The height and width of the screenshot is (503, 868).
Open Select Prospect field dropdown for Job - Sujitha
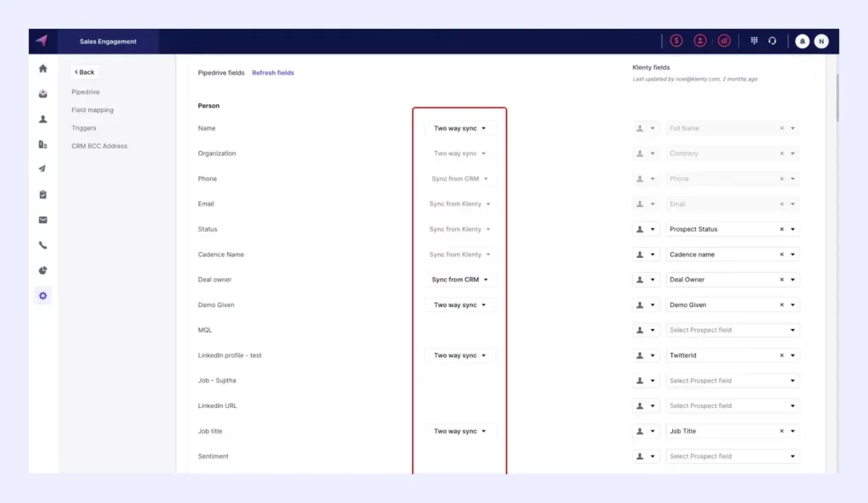(x=732, y=381)
